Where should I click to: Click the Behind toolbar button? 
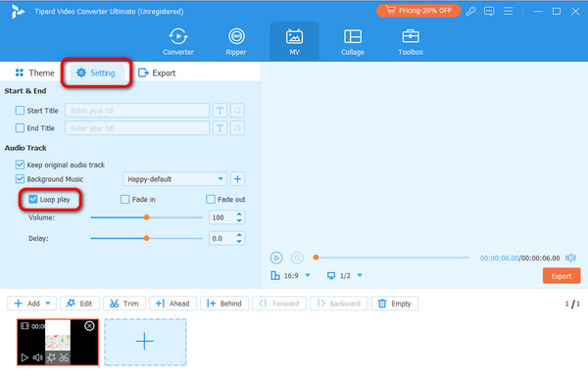point(224,304)
